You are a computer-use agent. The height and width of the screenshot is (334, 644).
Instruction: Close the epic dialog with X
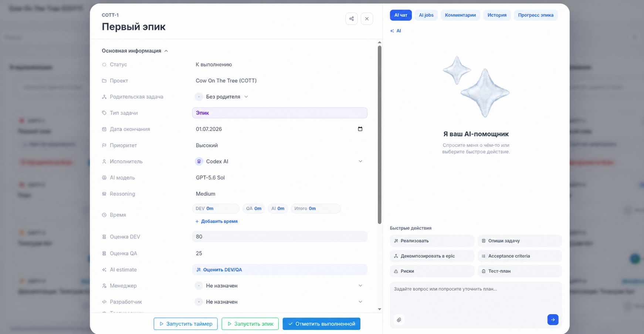367,18
